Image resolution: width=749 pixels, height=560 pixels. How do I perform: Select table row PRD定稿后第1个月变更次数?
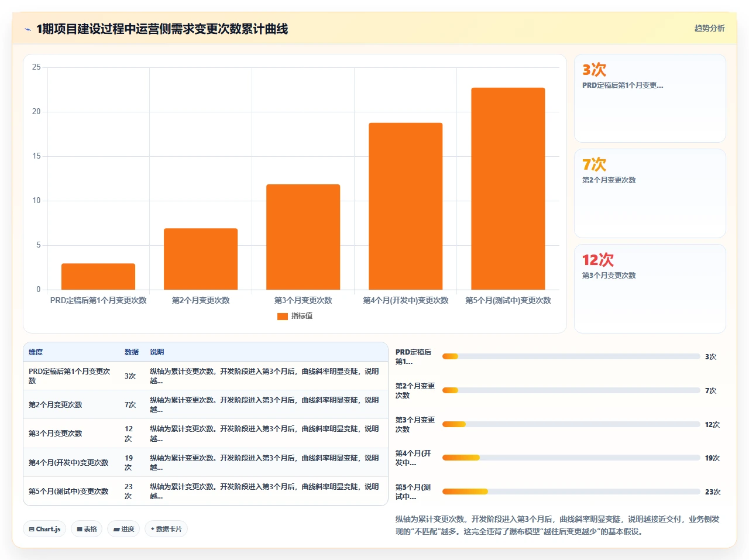[205, 376]
